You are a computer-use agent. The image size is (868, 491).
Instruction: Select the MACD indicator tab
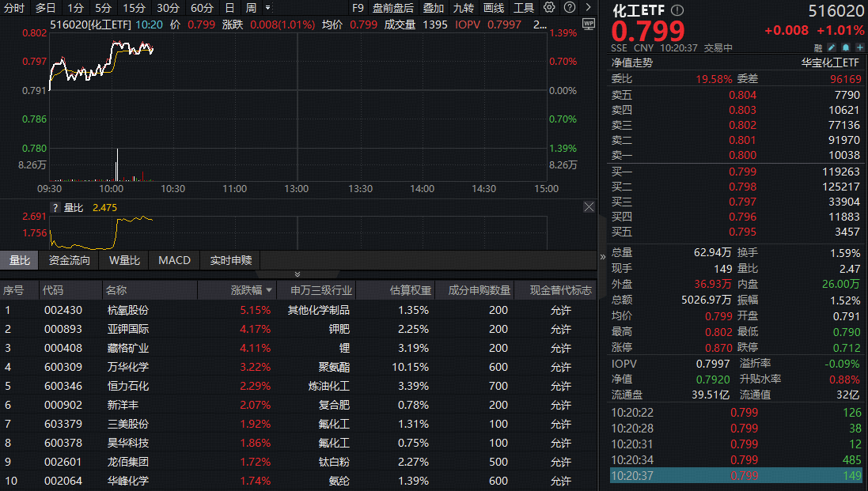pos(174,260)
